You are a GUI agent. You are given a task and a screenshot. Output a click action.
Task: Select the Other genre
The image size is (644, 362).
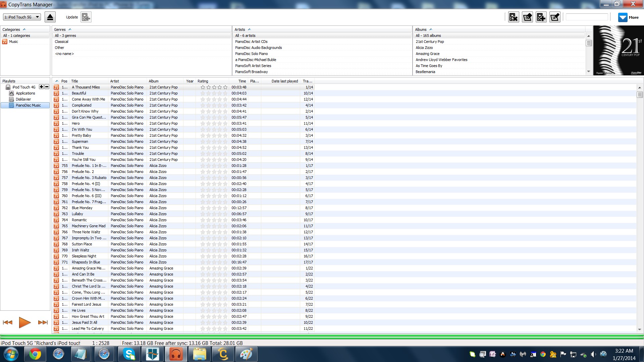59,48
